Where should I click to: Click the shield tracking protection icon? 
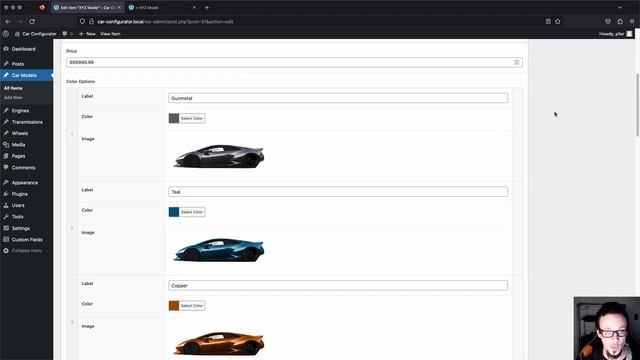pos(82,21)
